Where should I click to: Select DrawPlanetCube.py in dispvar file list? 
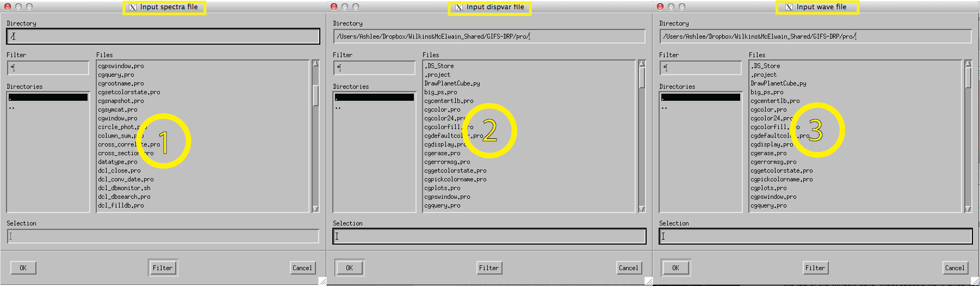point(452,83)
